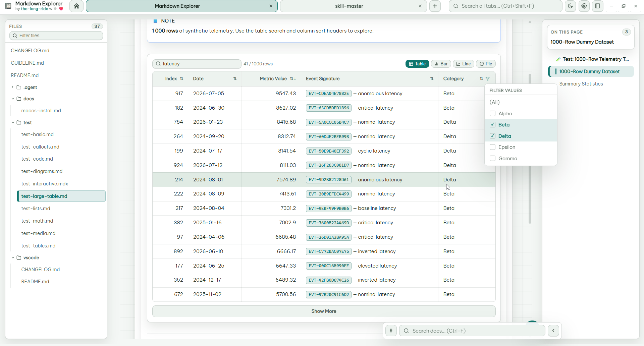This screenshot has height=346, width=644.
Task: Open Category filter funnel icon
Action: [488, 79]
